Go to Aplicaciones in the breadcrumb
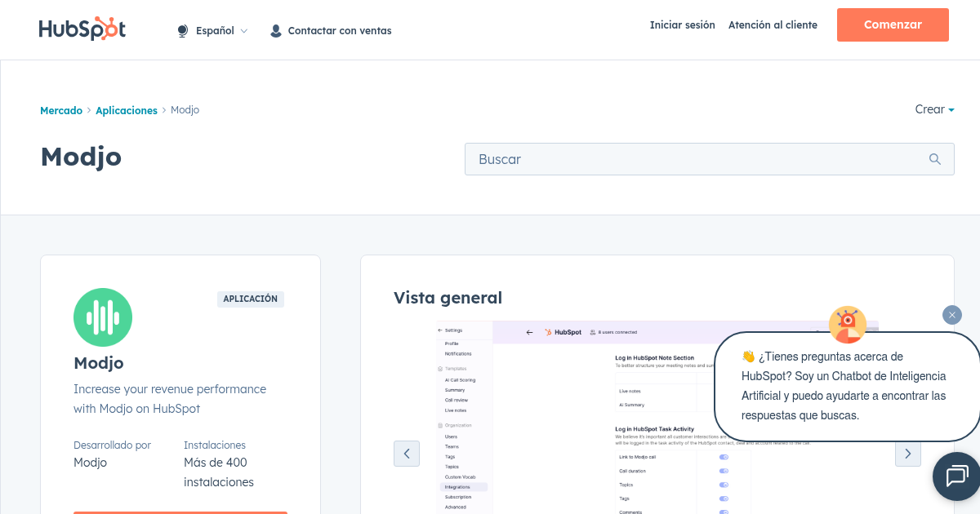This screenshot has height=514, width=980. point(127,110)
